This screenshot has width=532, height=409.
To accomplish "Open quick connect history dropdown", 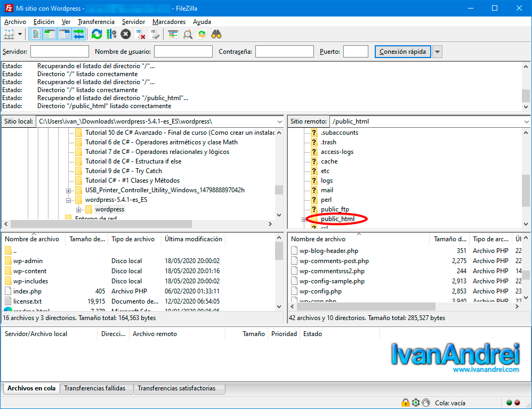I will [x=437, y=52].
